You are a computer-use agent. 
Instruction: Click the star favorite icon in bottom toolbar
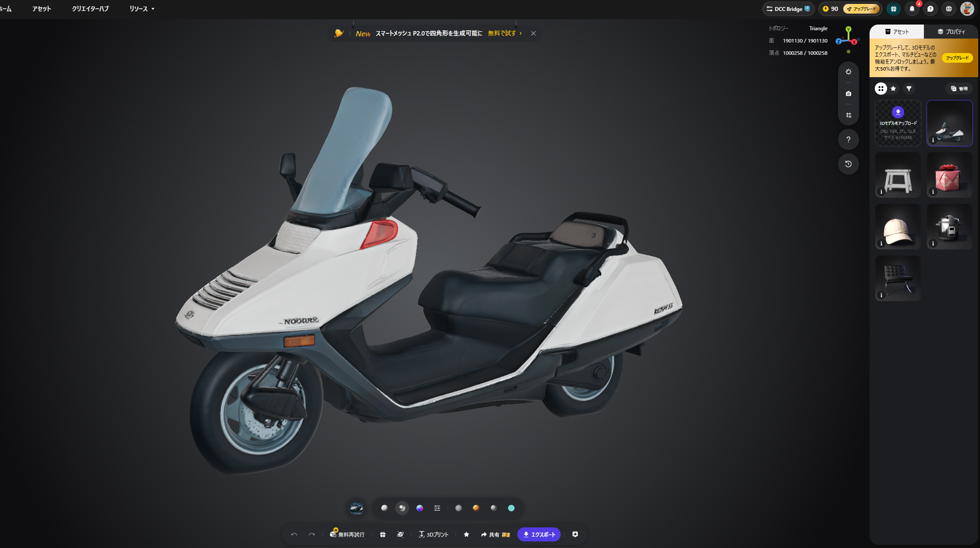click(x=466, y=534)
